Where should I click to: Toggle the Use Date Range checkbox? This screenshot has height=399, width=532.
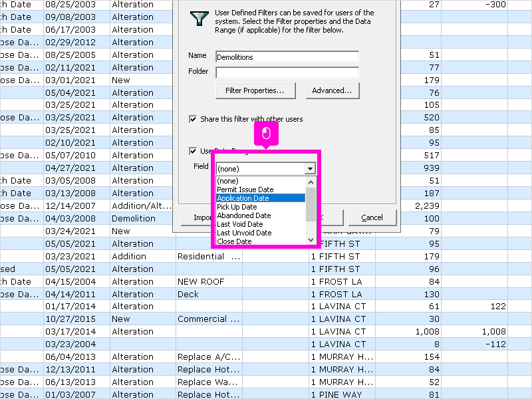pyautogui.click(x=193, y=151)
